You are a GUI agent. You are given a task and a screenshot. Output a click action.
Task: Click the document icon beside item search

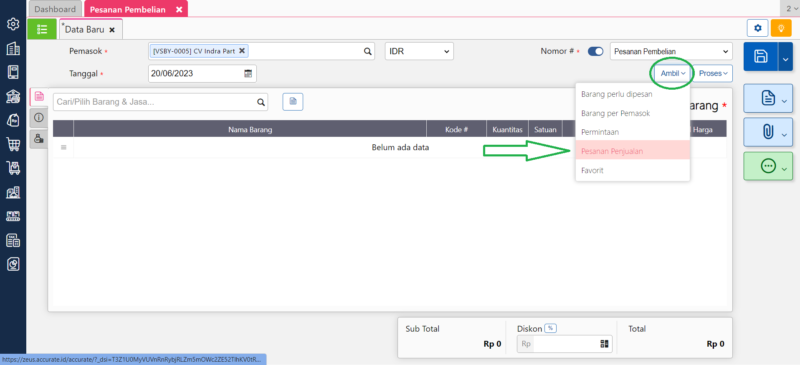pos(293,102)
